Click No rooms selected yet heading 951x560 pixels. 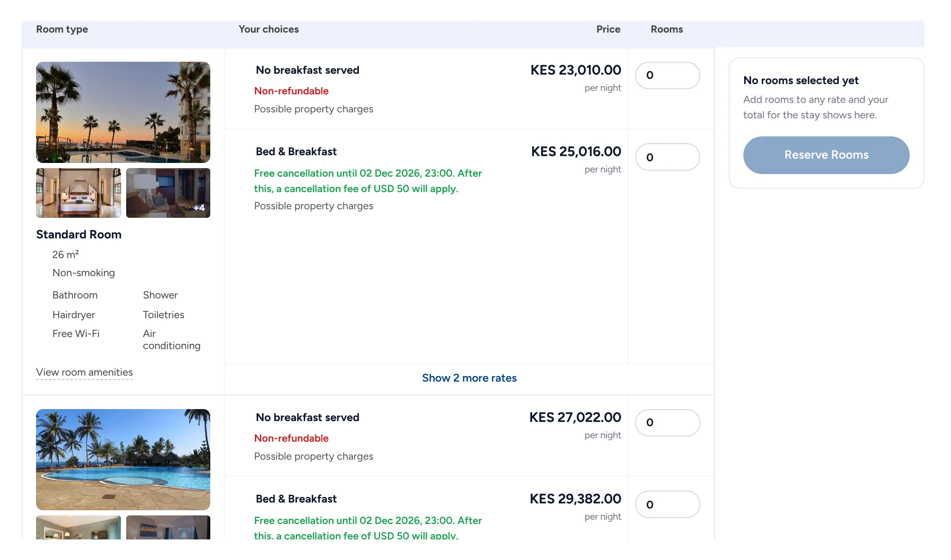pos(801,81)
